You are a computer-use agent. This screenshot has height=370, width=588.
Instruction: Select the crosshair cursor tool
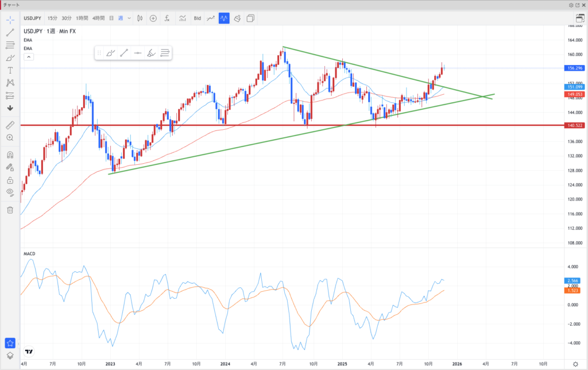[10, 20]
